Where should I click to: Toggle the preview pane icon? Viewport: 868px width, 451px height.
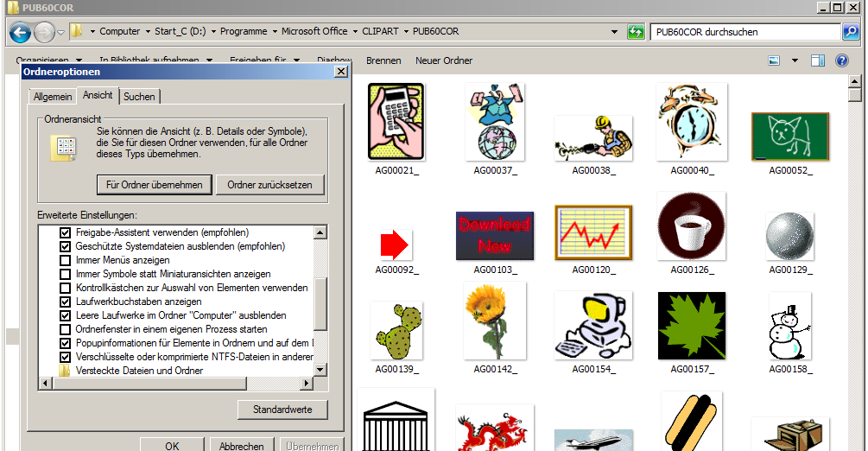(x=818, y=60)
